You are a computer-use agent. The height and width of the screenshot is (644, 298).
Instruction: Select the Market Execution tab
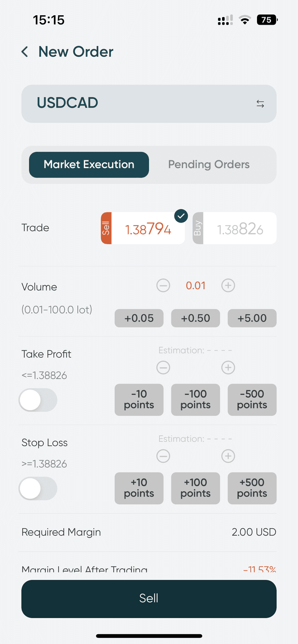[88, 165]
